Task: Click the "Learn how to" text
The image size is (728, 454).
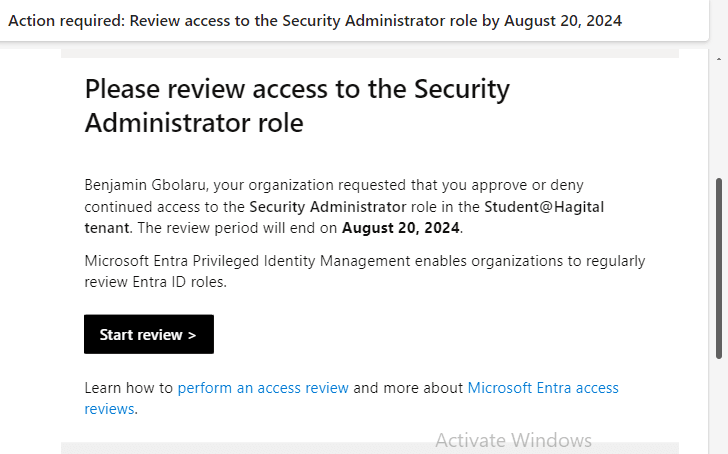Action: (128, 388)
